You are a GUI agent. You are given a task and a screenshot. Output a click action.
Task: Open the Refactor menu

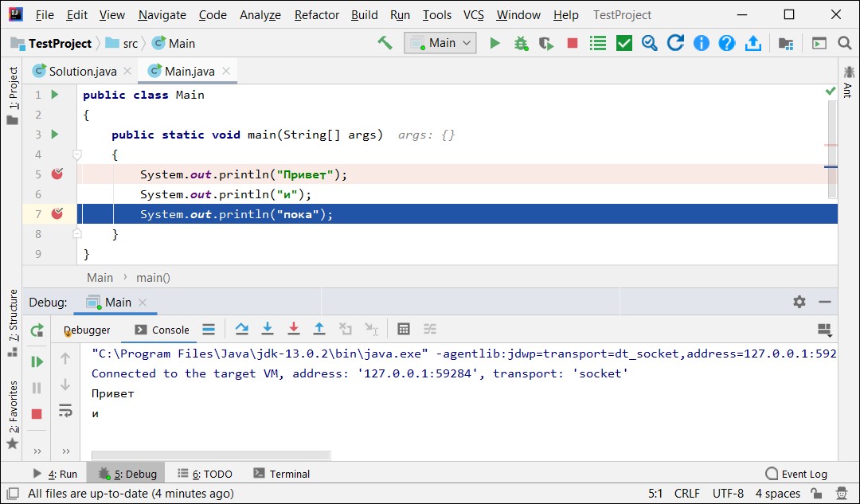pyautogui.click(x=316, y=15)
